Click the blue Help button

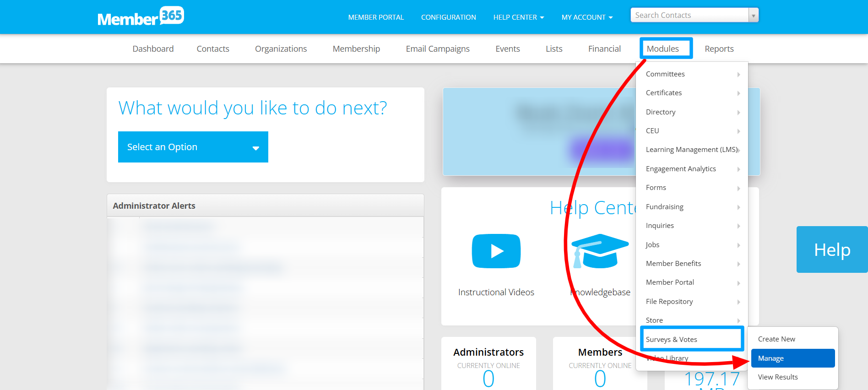(832, 250)
